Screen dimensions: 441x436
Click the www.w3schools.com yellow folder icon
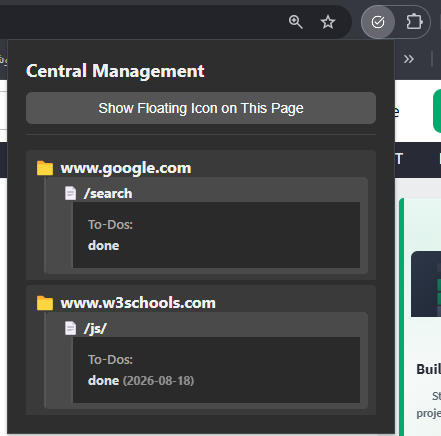point(45,303)
